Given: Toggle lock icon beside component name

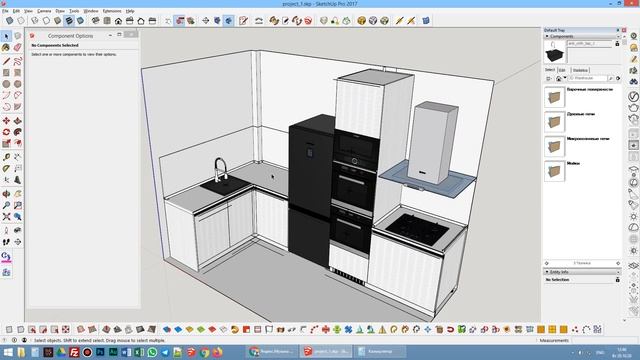Looking at the screenshot, I should coord(617,43).
